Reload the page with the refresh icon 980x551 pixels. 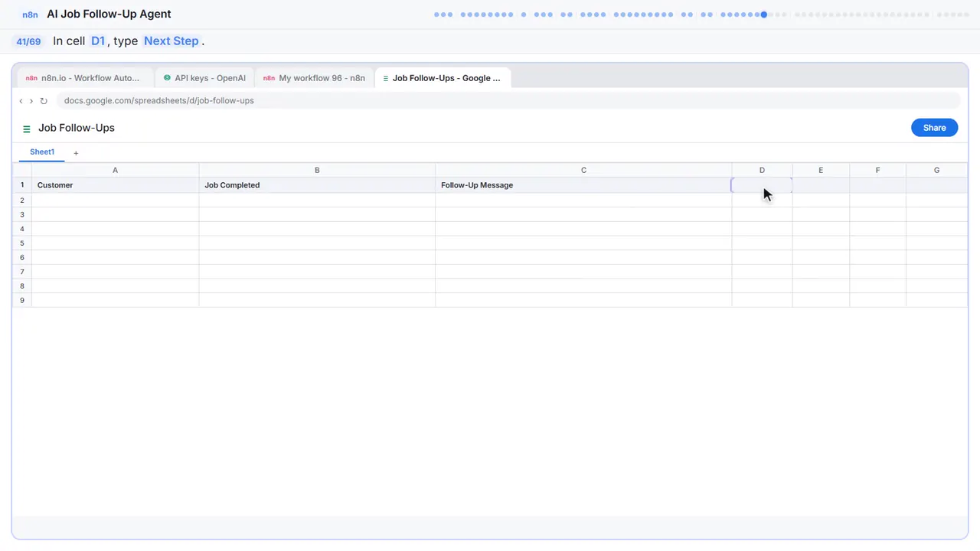coord(44,101)
